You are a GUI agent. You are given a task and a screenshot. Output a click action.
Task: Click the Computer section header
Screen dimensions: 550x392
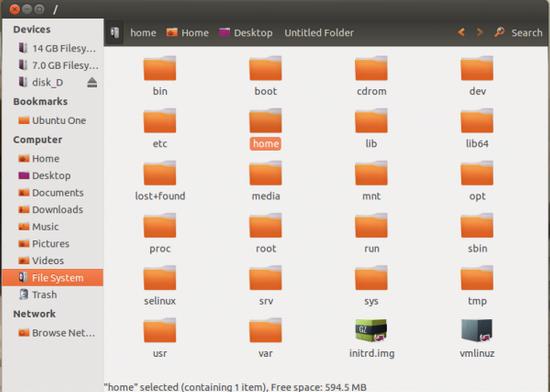[x=38, y=140]
